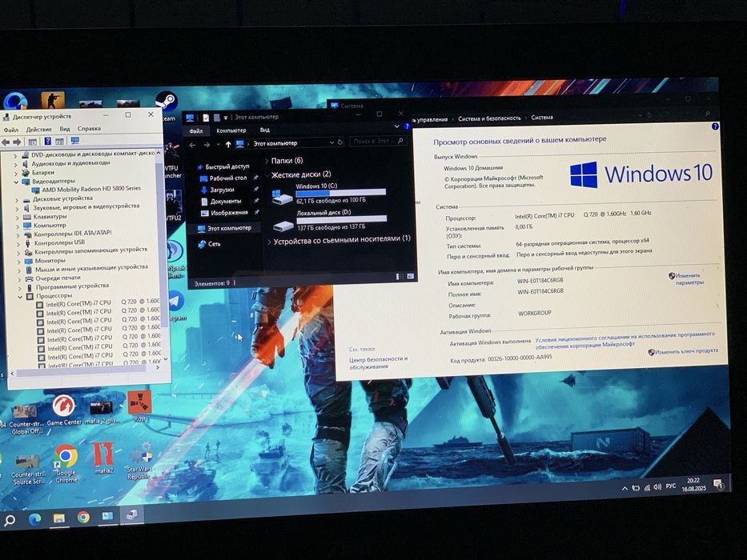
Task: Open the red mafia2 desktop icon
Action: click(103, 458)
